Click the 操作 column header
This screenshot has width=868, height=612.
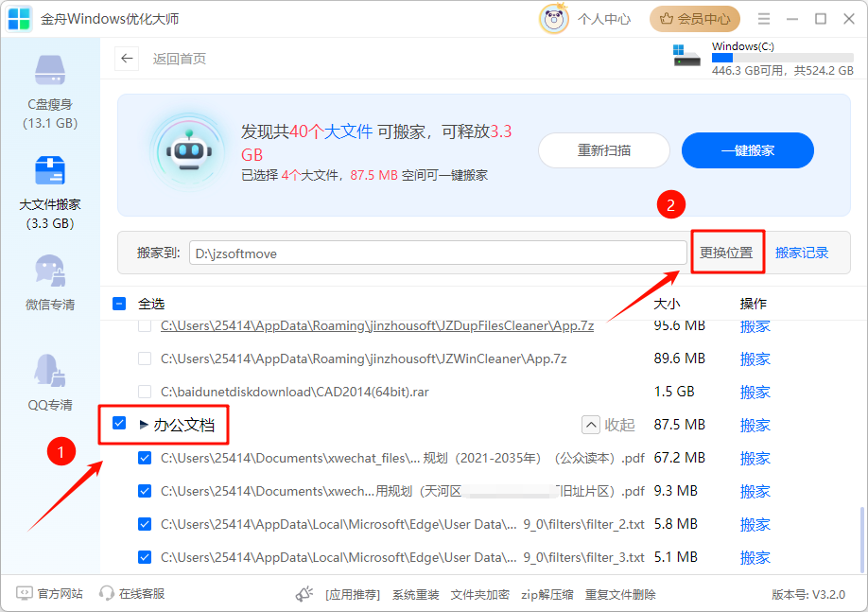[753, 304]
